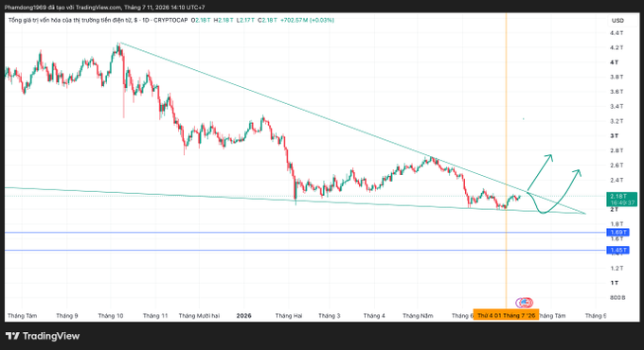Image resolution: width=644 pixels, height=350 pixels.
Task: Click the Tháng 4 time axis label
Action: (x=374, y=316)
